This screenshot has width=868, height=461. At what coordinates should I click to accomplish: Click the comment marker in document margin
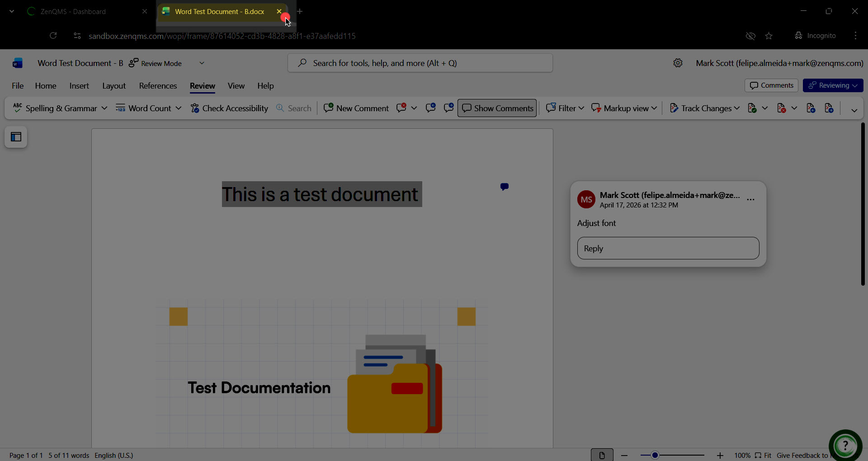point(505,187)
